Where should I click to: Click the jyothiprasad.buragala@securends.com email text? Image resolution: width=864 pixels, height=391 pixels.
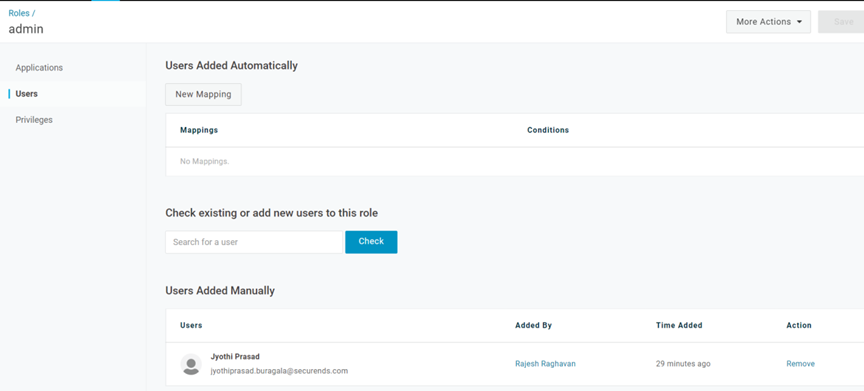(279, 371)
